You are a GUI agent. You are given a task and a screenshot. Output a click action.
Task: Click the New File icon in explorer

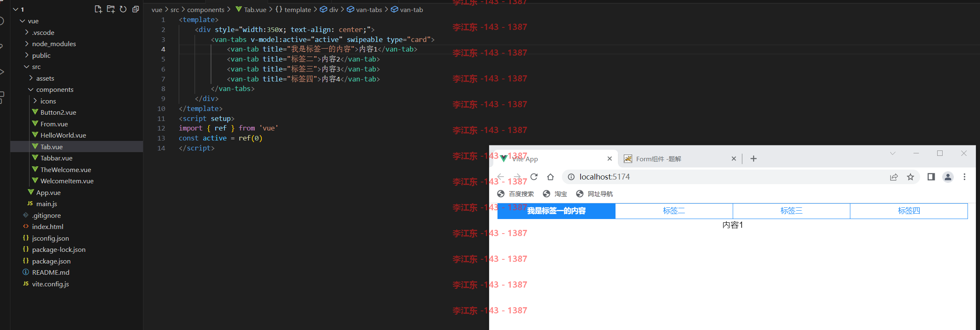(x=98, y=9)
